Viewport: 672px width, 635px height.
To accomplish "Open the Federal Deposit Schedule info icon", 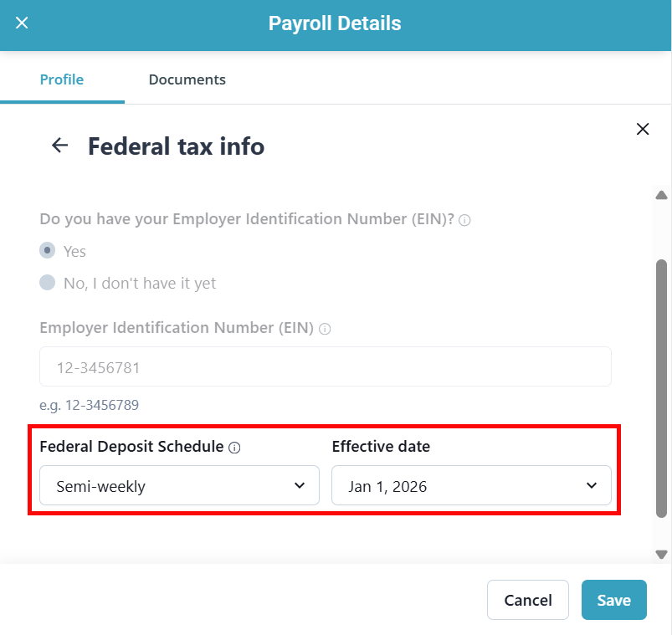I will (234, 448).
